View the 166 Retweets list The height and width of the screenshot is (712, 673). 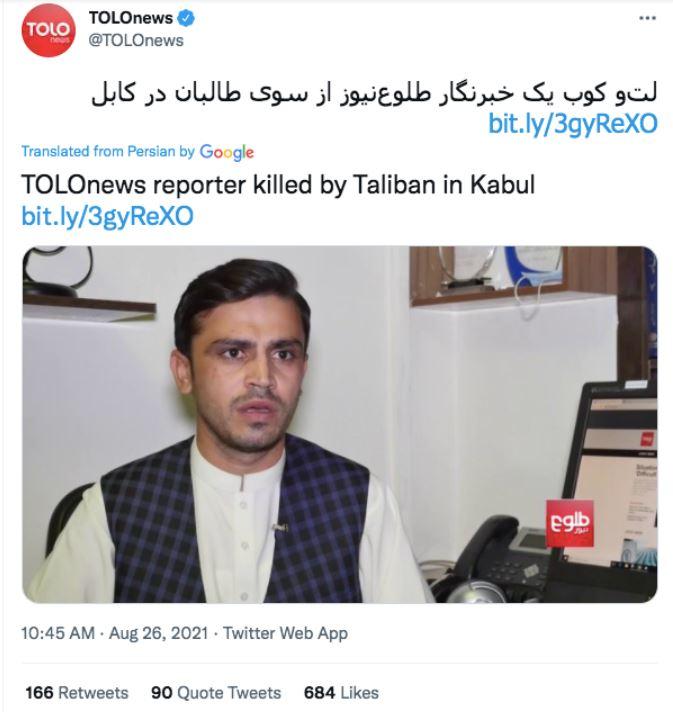[x=77, y=693]
